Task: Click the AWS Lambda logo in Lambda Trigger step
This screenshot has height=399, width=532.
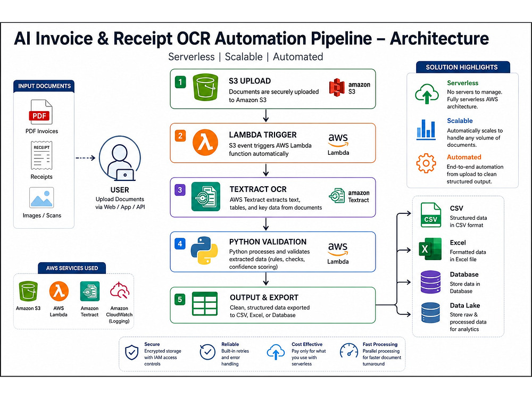Action: coord(338,144)
